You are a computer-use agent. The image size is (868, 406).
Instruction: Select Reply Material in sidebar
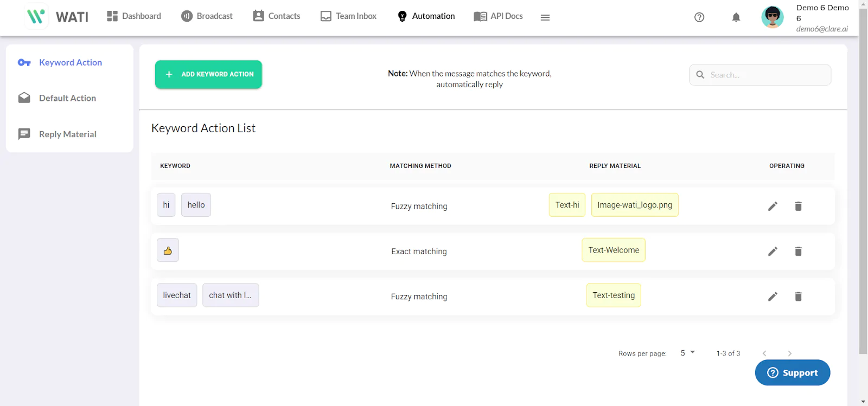(69, 134)
